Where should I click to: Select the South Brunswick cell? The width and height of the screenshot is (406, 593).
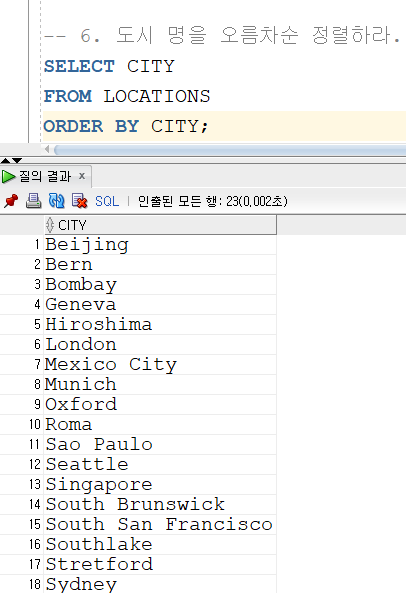[160, 505]
